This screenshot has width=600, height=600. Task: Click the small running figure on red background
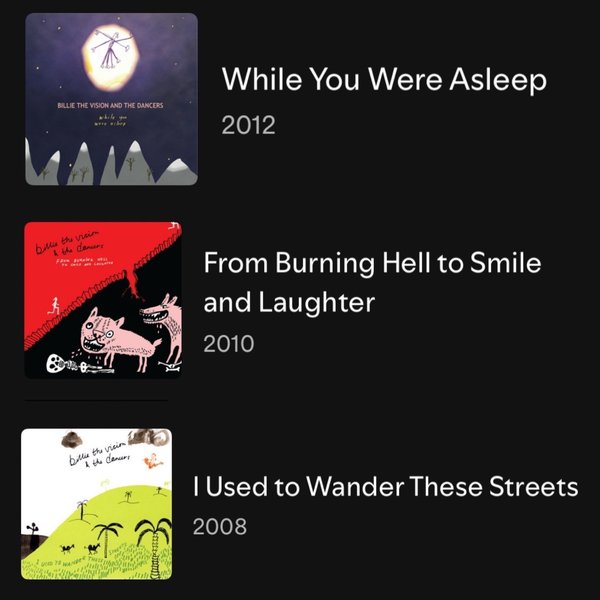[54, 307]
